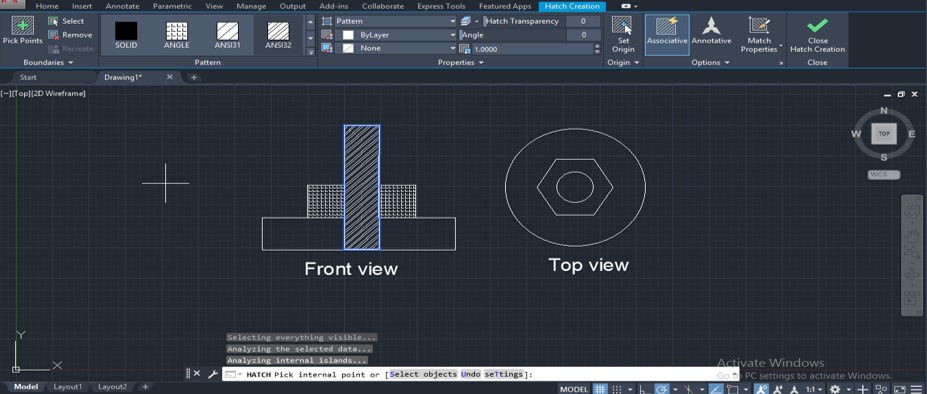This screenshot has width=927, height=394.
Task: Click Undo command-line option
Action: 471,374
